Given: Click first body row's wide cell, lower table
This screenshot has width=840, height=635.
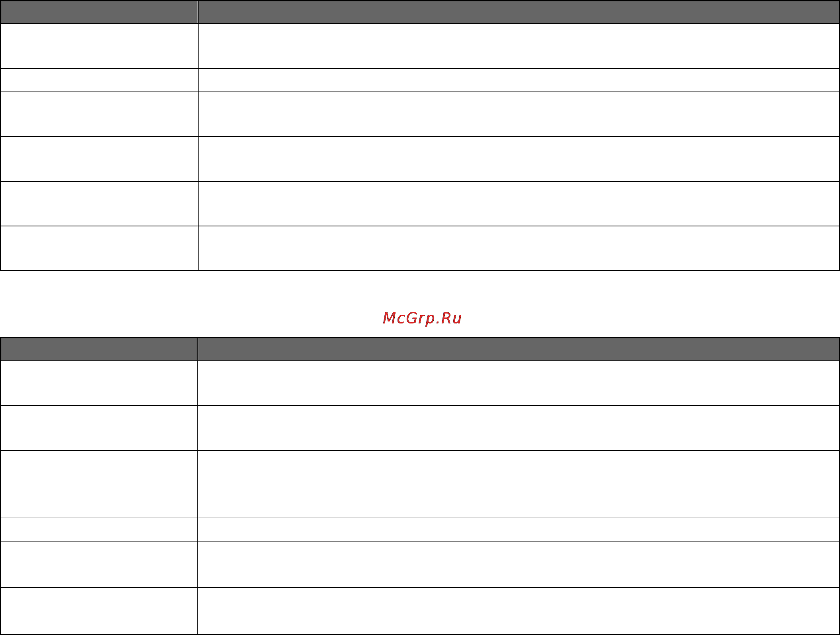Looking at the screenshot, I should coord(519,383).
